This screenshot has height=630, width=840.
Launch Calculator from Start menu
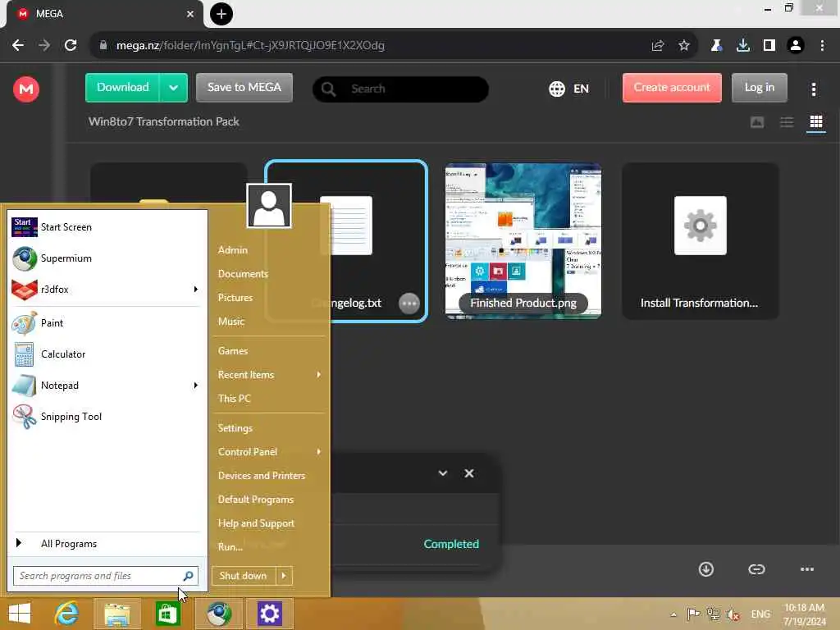107,354
